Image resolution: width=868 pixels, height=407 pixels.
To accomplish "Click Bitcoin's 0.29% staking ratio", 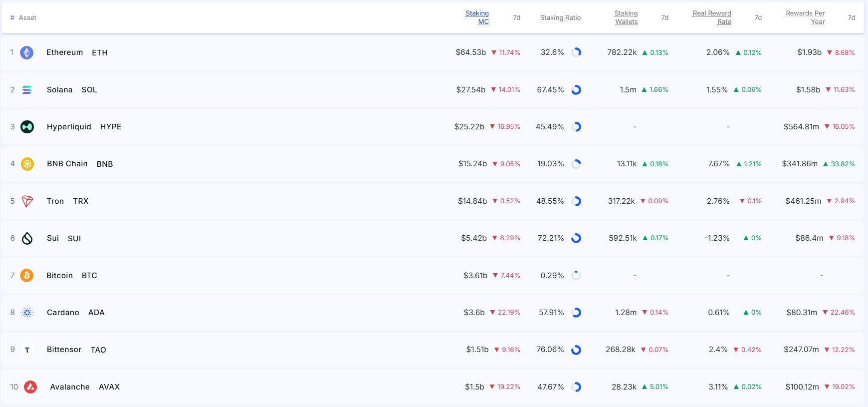I will tap(552, 276).
